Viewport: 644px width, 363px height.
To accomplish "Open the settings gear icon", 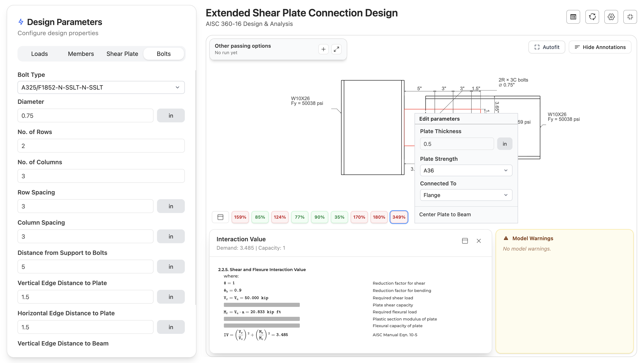I will [611, 17].
